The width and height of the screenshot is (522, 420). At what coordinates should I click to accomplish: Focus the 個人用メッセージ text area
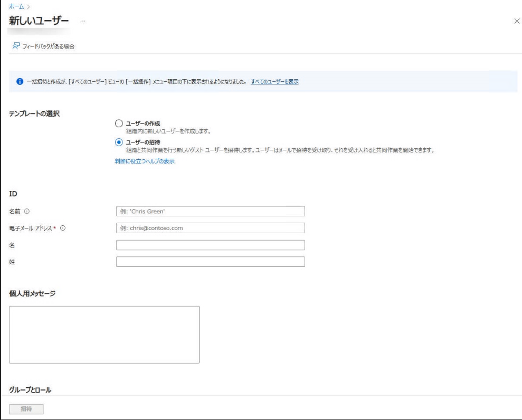click(104, 335)
